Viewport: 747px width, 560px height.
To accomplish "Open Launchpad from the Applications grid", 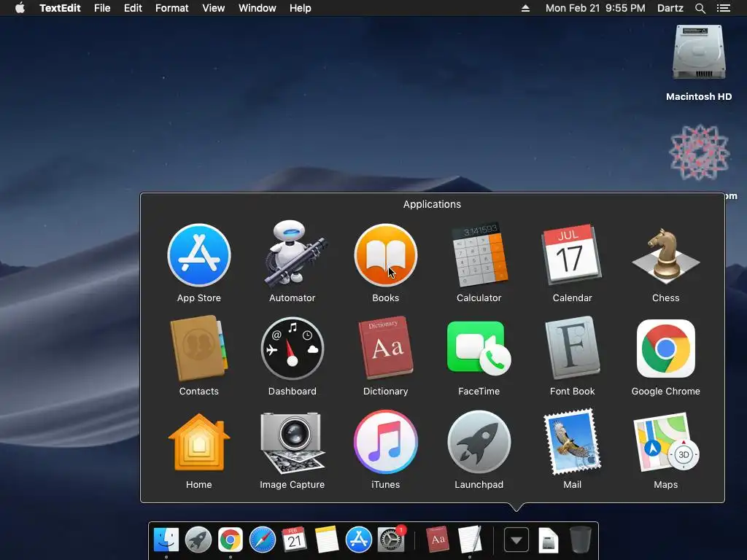I will pos(479,442).
